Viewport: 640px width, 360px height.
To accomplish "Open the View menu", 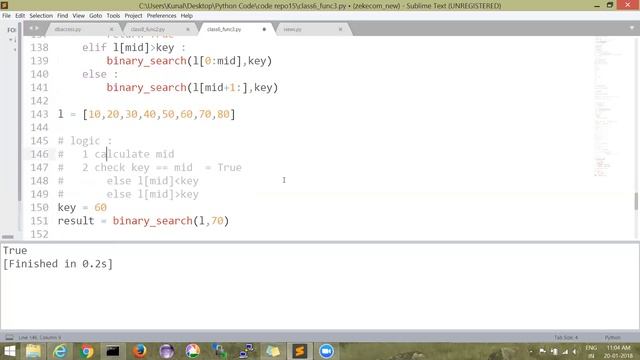I will point(78,16).
